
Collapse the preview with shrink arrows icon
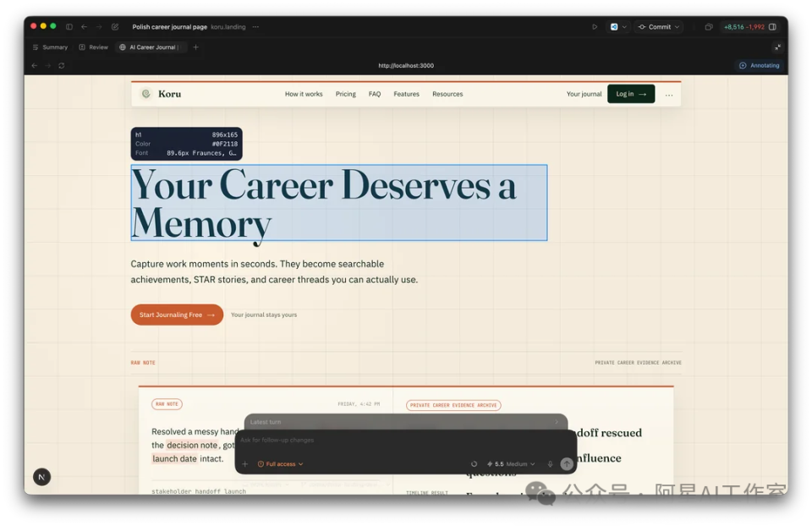tap(777, 47)
